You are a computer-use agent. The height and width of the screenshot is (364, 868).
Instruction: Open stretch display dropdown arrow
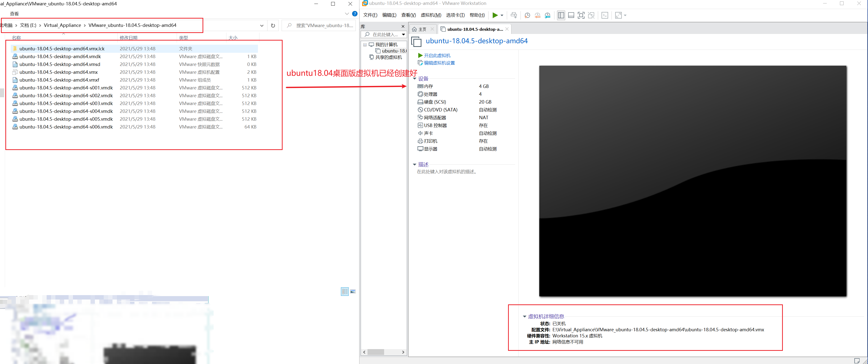625,15
